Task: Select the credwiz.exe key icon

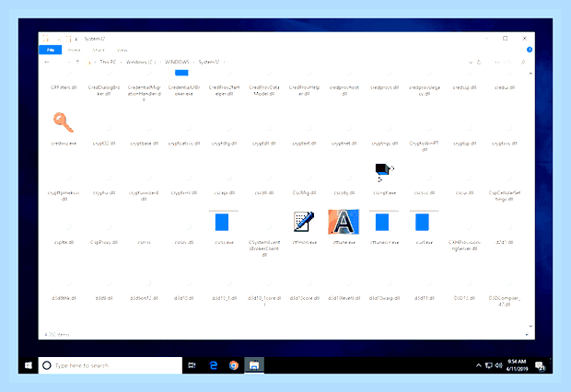Action: 64,122
